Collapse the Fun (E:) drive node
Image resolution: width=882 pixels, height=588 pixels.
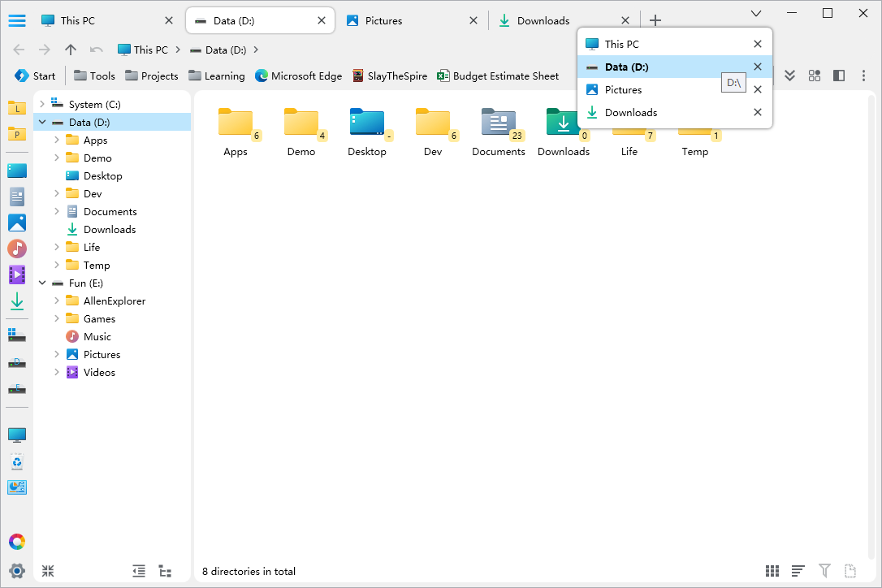[x=42, y=283]
